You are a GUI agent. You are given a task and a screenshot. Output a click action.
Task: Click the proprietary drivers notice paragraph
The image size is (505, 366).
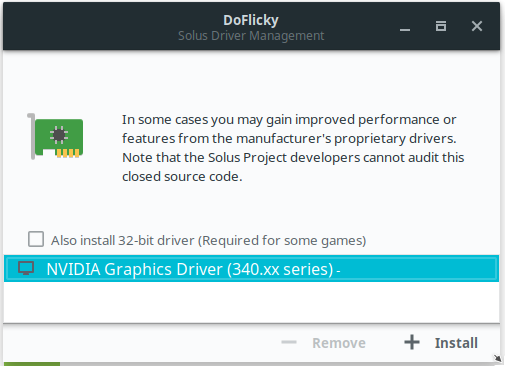[x=293, y=148]
